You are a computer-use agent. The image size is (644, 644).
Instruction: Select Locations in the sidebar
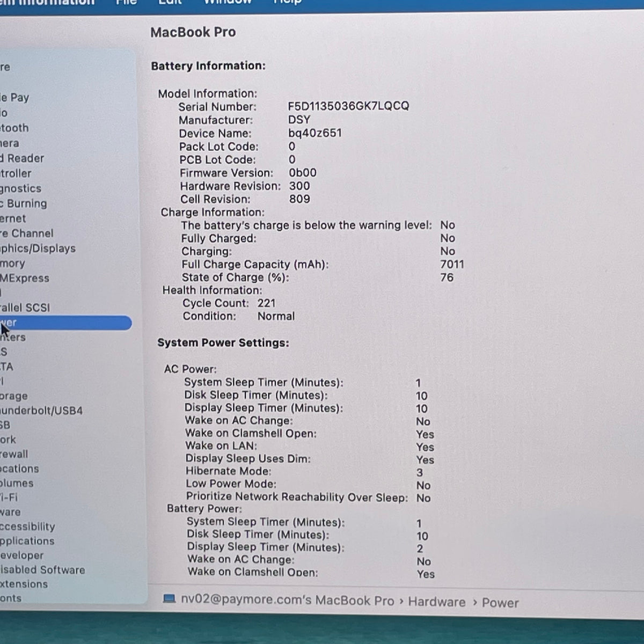tap(19, 469)
